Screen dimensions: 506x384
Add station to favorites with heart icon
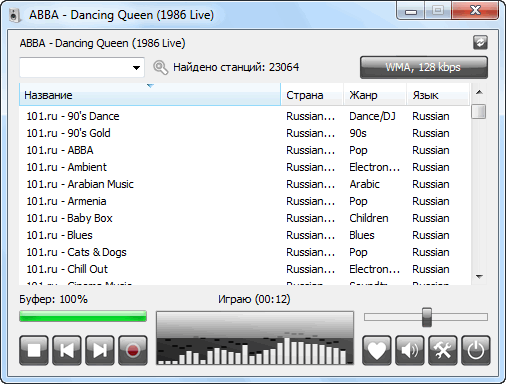[377, 350]
